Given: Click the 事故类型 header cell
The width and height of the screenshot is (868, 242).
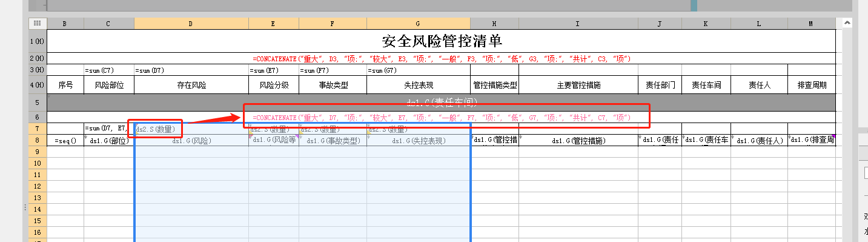Looking at the screenshot, I should click(333, 85).
